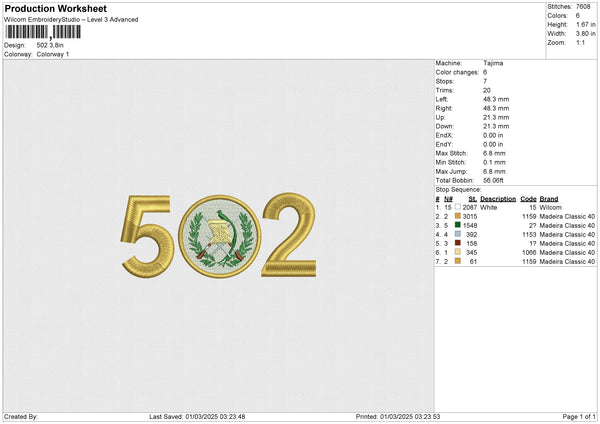Click the Machine value Tajima
600x424 pixels.
point(494,63)
